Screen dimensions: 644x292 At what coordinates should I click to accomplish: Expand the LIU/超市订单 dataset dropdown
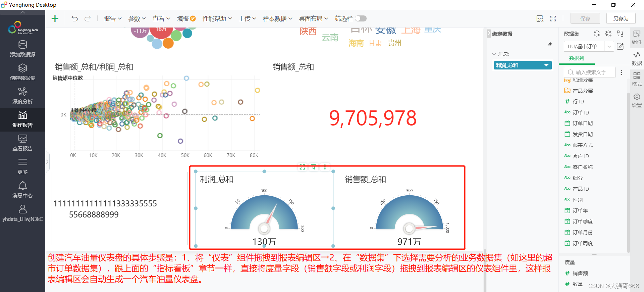(x=609, y=46)
